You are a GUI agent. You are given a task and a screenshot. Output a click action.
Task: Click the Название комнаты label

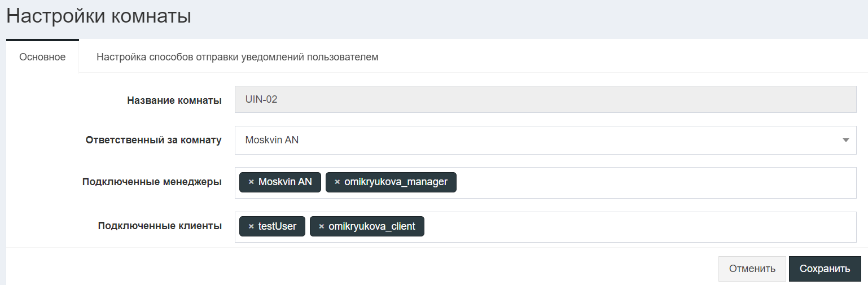(x=174, y=100)
